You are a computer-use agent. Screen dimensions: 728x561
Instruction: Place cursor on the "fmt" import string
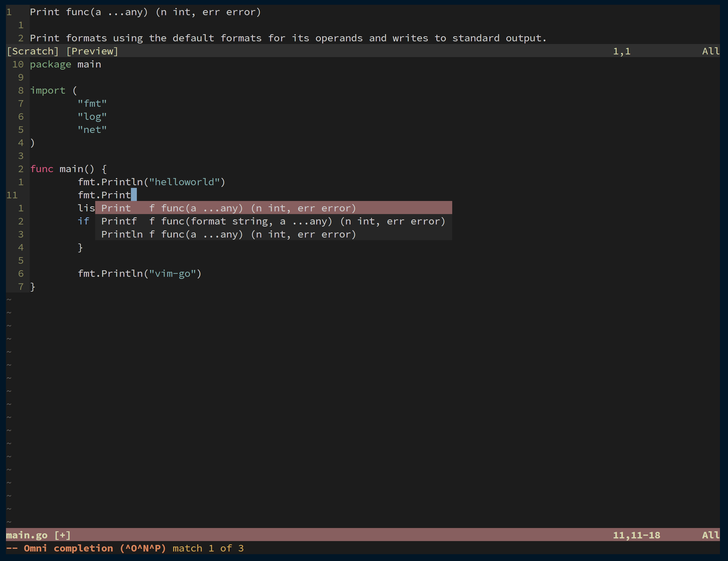[x=92, y=103]
